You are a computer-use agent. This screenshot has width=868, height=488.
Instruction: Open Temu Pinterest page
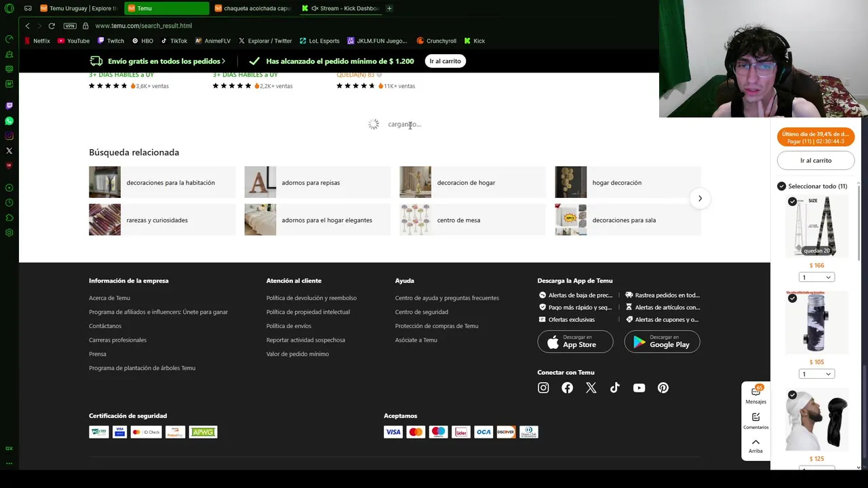coord(663,388)
